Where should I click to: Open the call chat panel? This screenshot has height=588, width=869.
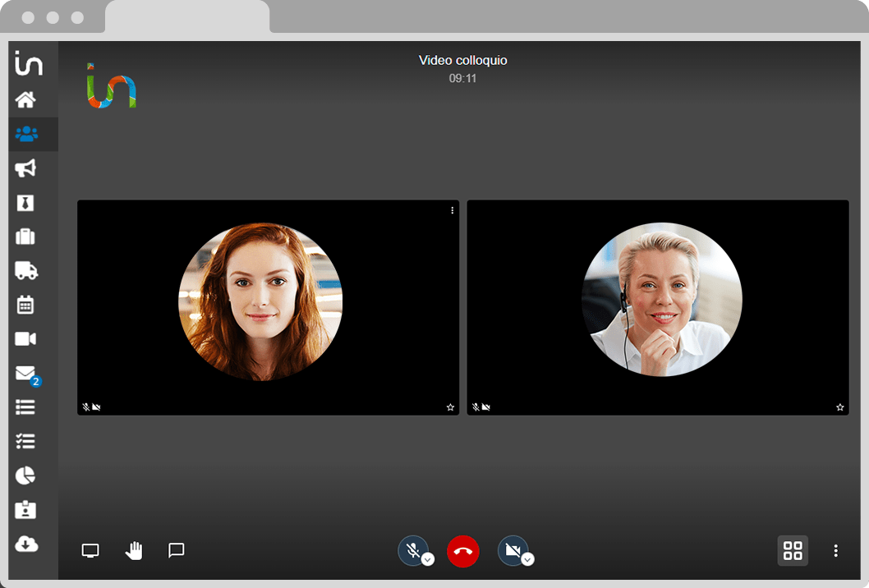177,549
